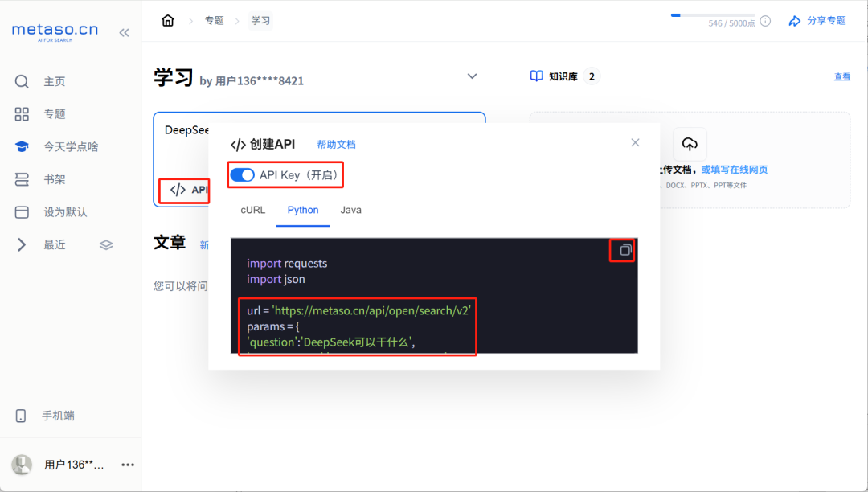Click 分享专题 share button
The image size is (868, 492).
point(817,20)
